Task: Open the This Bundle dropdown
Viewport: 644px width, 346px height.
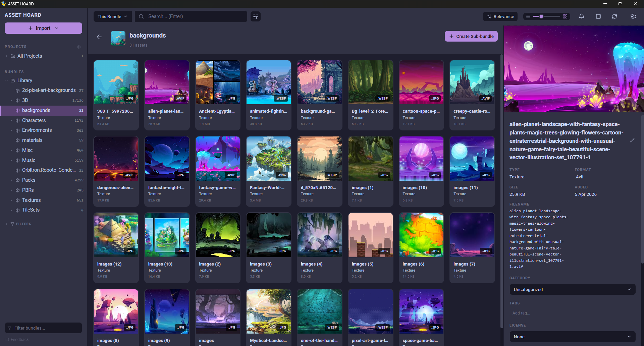Action: tap(112, 16)
